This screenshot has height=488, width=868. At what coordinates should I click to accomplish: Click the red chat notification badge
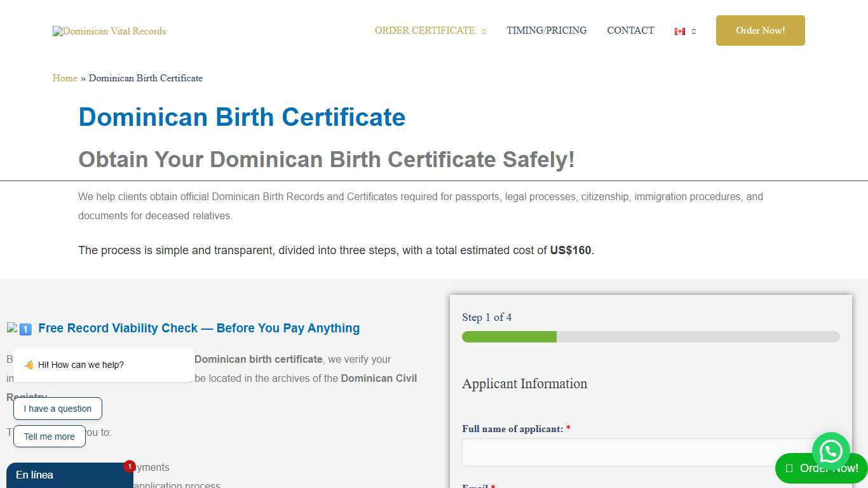[x=130, y=466]
